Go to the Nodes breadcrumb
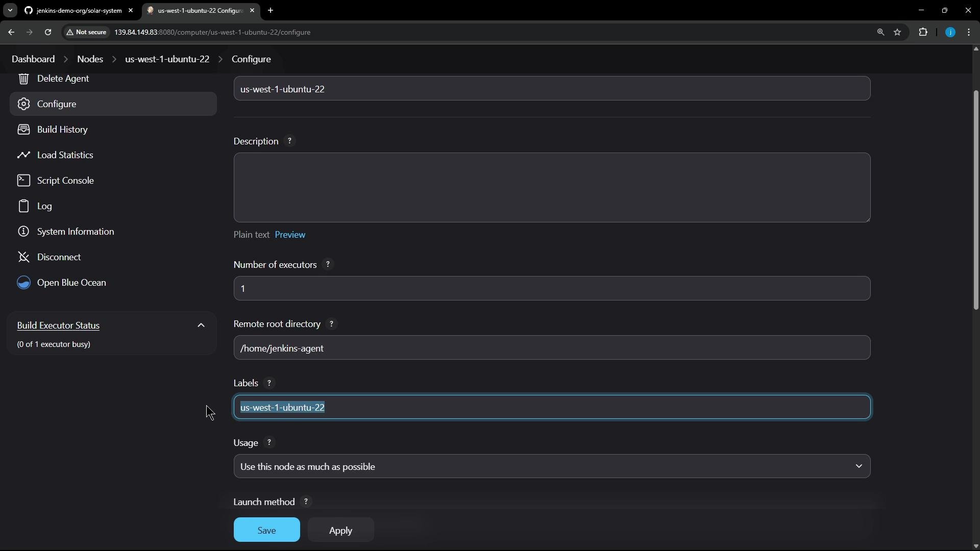Image resolution: width=980 pixels, height=551 pixels. point(90,59)
